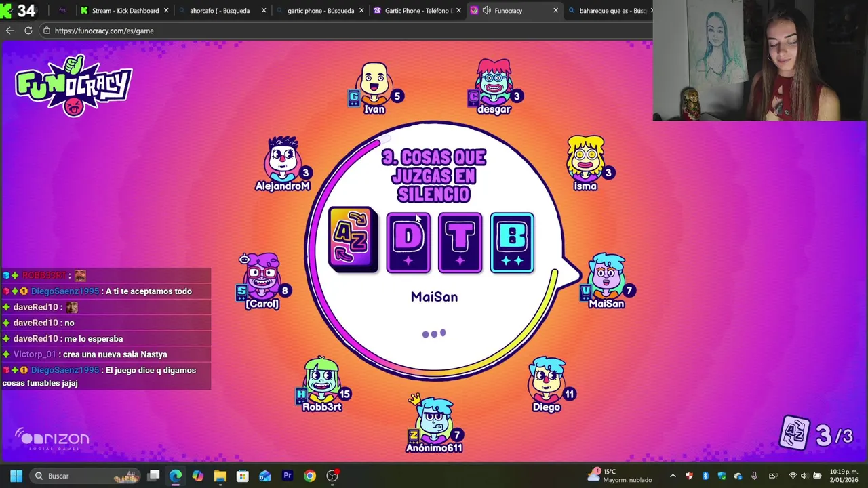Click Diego's player avatar
This screenshot has width=868, height=488.
547,380
